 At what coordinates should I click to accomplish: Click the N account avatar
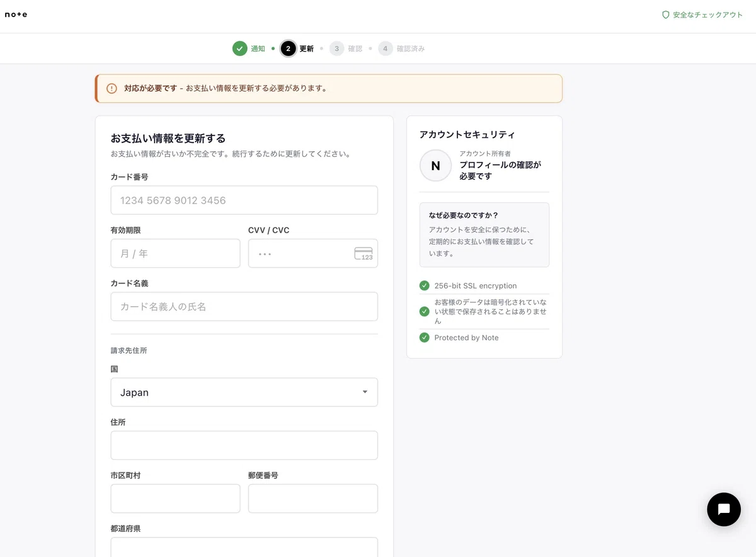435,166
